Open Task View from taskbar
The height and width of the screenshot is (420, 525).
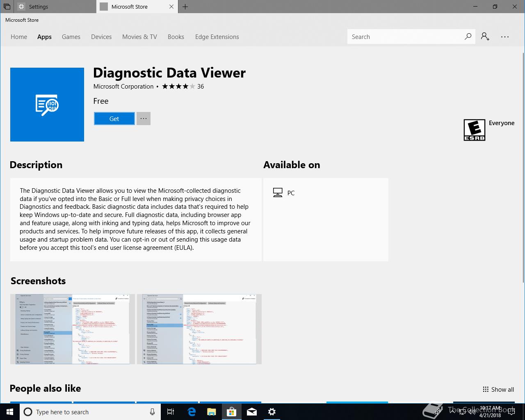pyautogui.click(x=171, y=412)
